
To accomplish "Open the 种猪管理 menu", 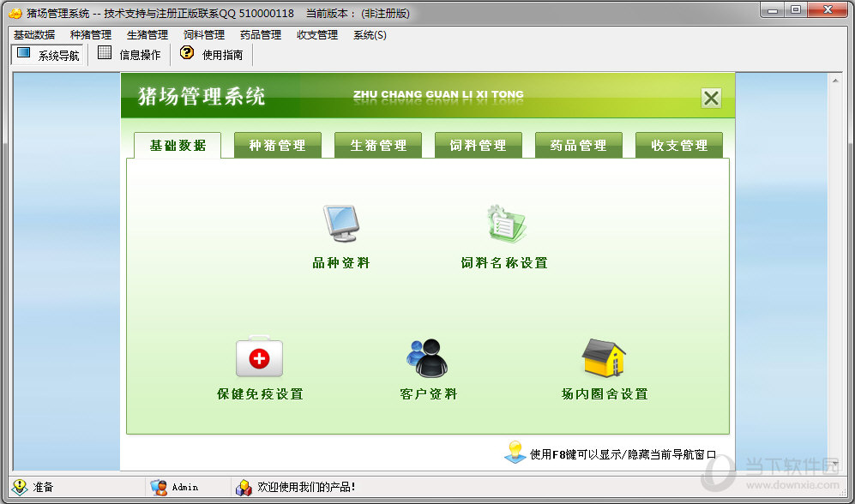I will 91,35.
